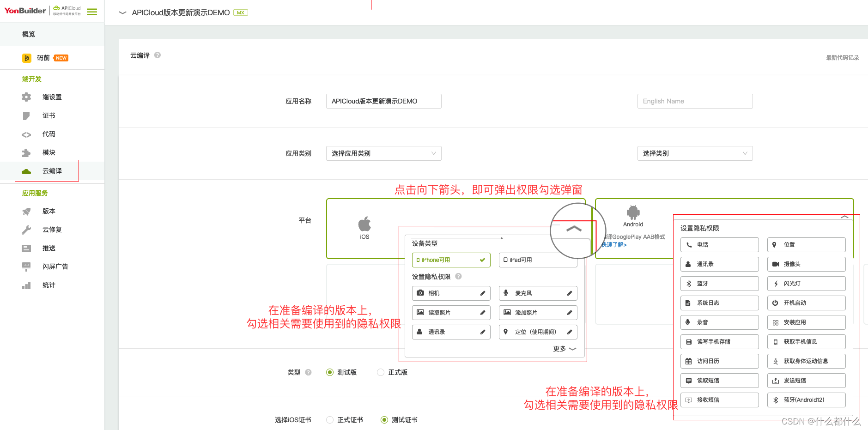
Task: Select the 安装应用 permission button
Action: tap(806, 322)
